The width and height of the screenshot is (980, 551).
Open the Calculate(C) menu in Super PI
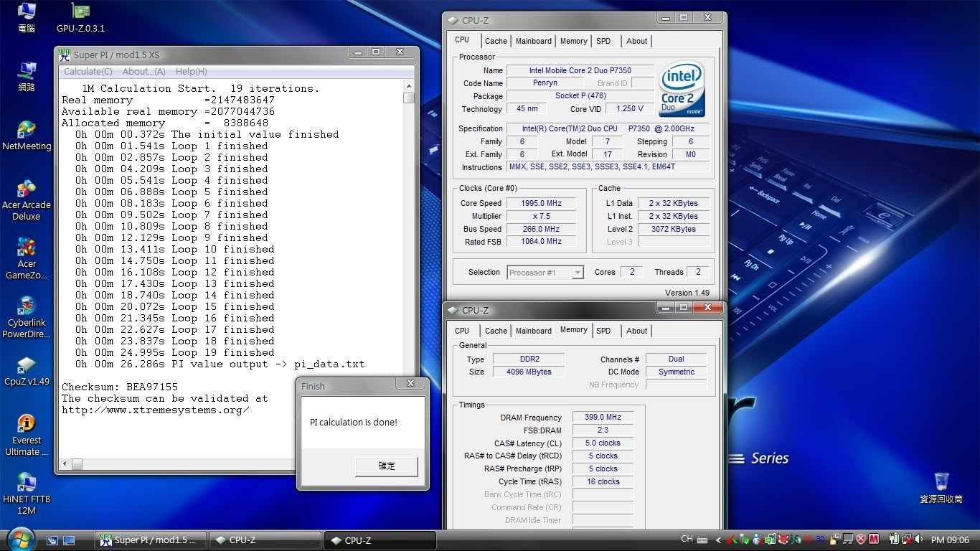[88, 72]
